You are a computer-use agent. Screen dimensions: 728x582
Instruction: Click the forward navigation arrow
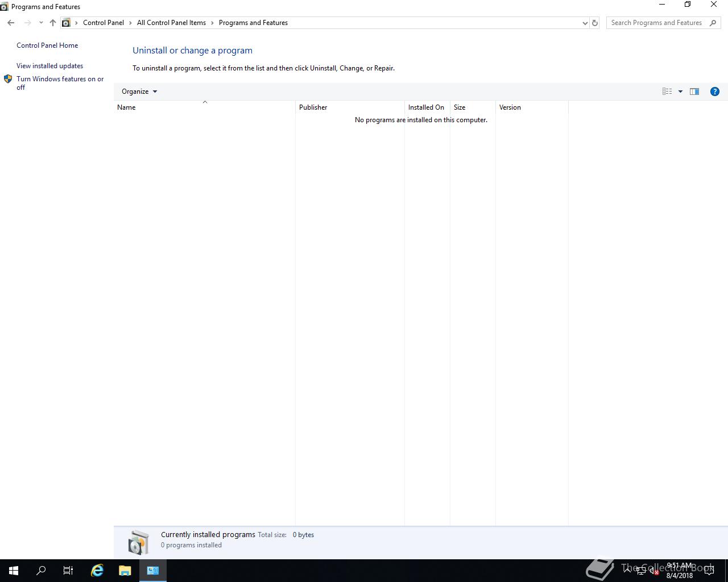[27, 23]
